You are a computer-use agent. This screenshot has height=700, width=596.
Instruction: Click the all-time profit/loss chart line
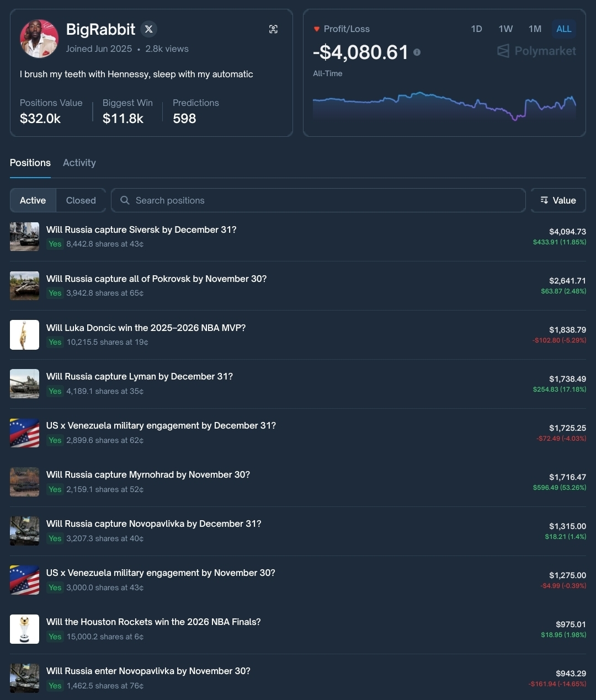pyautogui.click(x=444, y=105)
